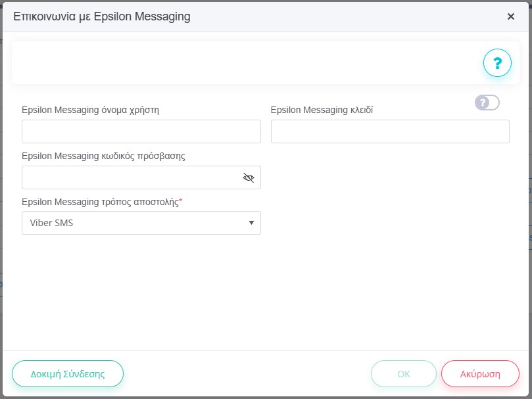532x399 pixels.
Task: Click the round question mark help button
Action: pos(497,63)
